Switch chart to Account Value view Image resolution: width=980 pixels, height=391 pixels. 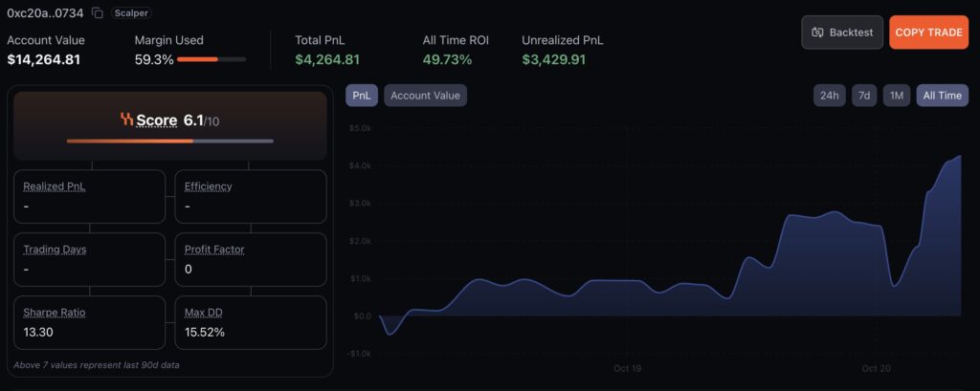tap(425, 95)
